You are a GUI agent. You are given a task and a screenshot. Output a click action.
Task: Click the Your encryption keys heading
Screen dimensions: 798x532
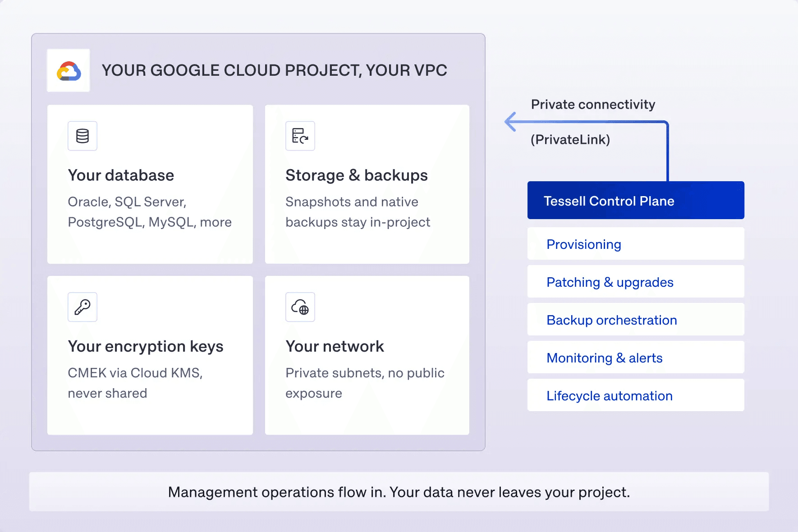(146, 347)
